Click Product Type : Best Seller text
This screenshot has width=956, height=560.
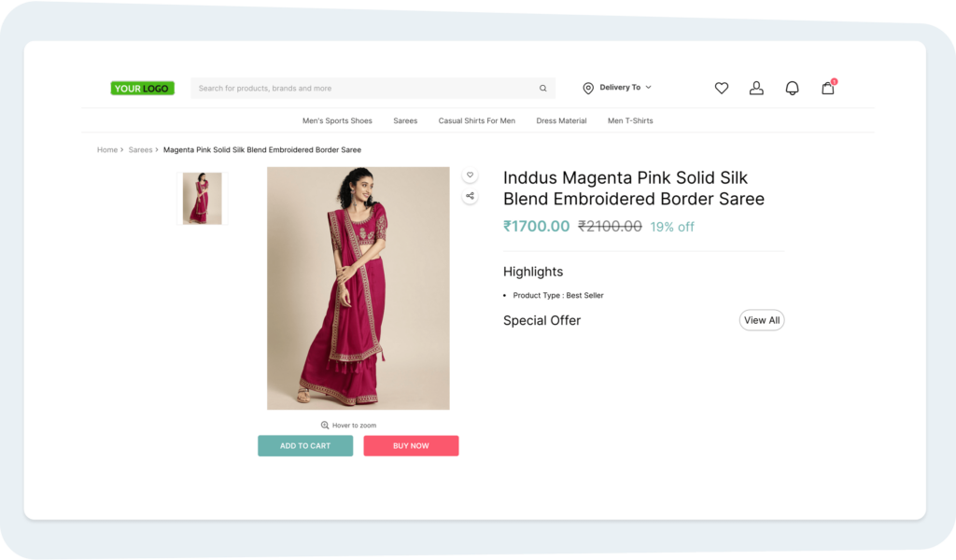pos(558,296)
